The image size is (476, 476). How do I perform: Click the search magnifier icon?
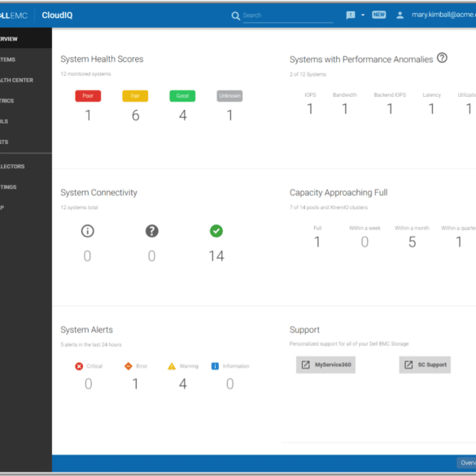[x=236, y=15]
